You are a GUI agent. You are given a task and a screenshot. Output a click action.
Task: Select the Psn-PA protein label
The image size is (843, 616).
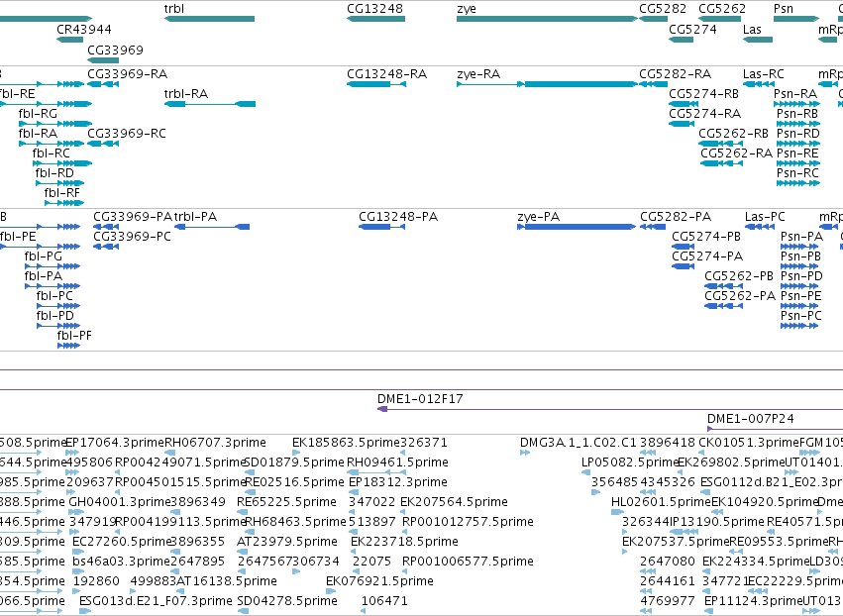click(x=801, y=237)
